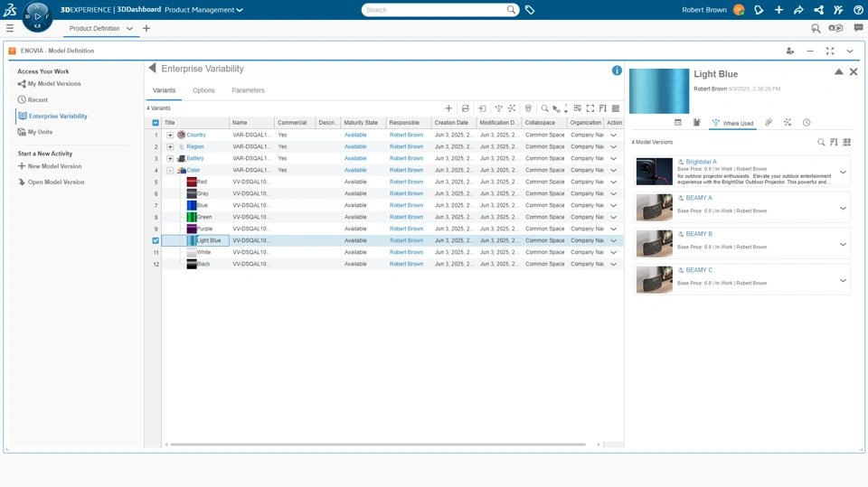Click the top bar plus add icon
Image resolution: width=868 pixels, height=487 pixels.
click(778, 10)
